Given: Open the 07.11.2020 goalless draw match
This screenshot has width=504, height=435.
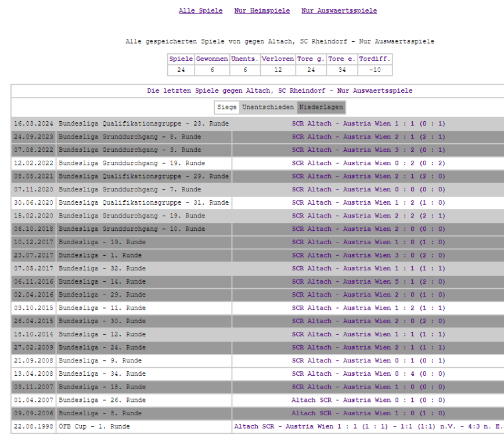Looking at the screenshot, I should point(368,189).
